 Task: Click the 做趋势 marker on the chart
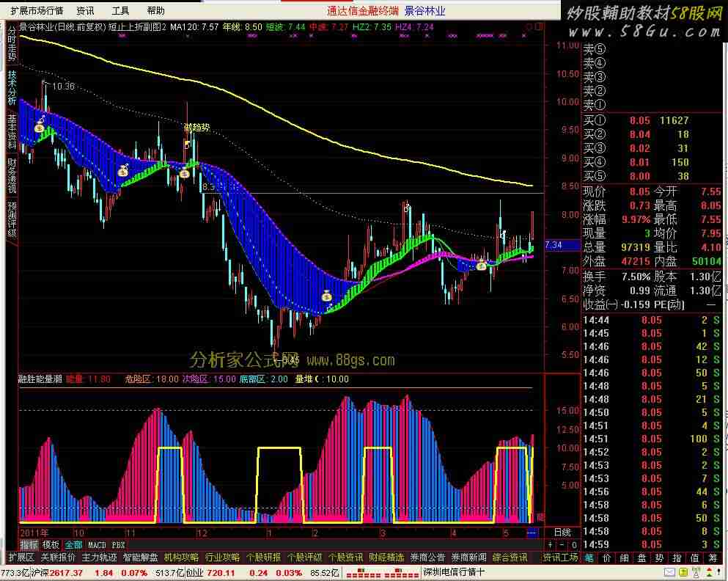(196, 128)
